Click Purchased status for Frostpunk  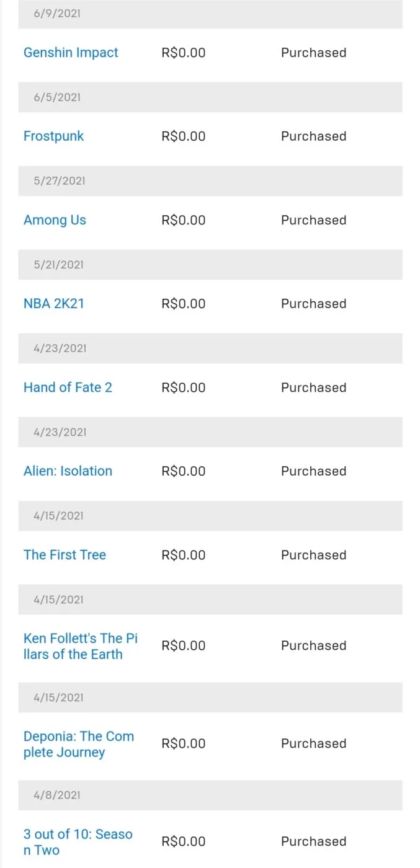click(313, 136)
